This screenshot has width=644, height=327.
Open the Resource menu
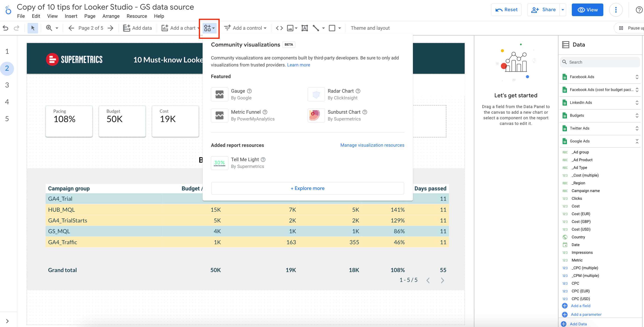coord(136,16)
